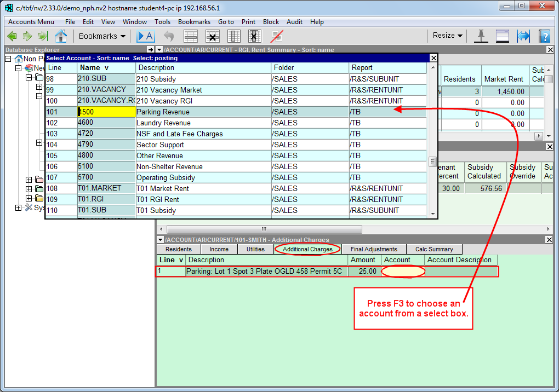The width and height of the screenshot is (559, 392).
Task: Expand the System tree node
Action: pyautogui.click(x=19, y=207)
